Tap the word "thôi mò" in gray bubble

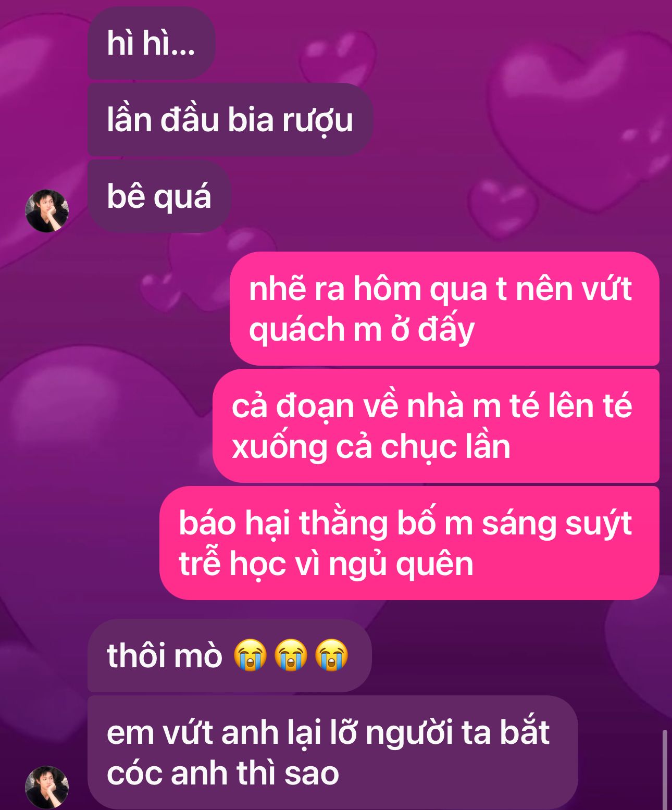165,655
